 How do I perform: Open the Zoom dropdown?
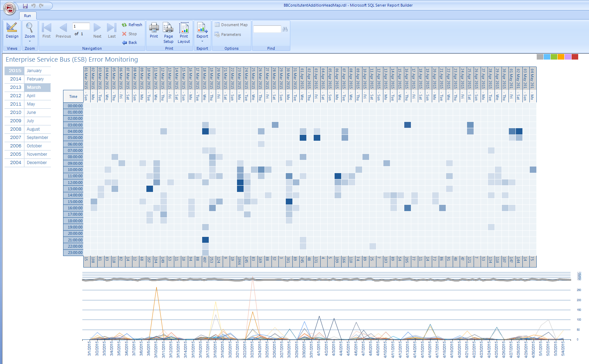(x=30, y=32)
